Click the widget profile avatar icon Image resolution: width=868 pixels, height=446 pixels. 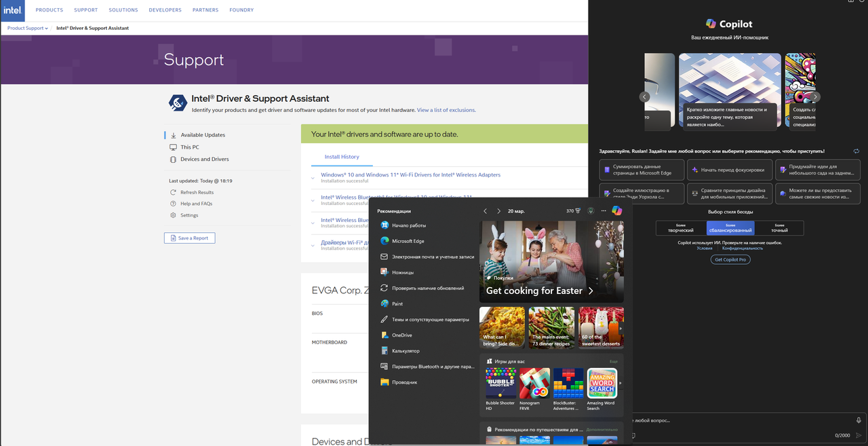(x=591, y=211)
